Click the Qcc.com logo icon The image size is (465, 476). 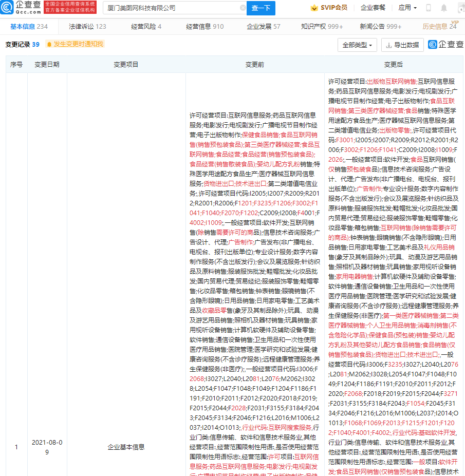coord(7,7)
